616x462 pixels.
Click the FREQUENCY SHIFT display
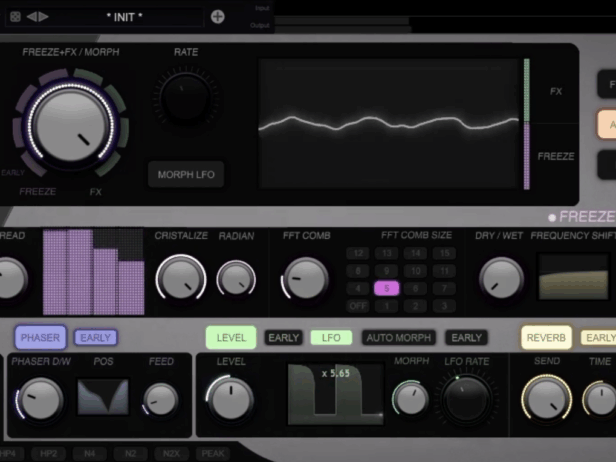(x=574, y=277)
